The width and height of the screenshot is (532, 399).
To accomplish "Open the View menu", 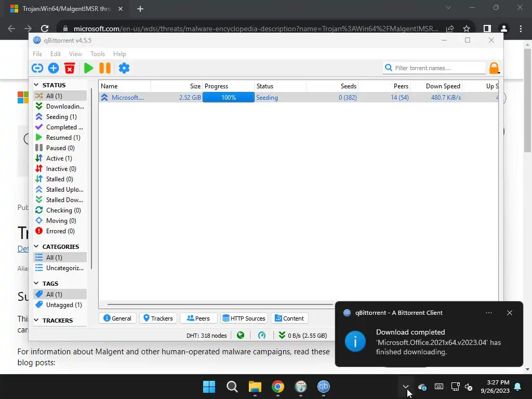I will (75, 54).
